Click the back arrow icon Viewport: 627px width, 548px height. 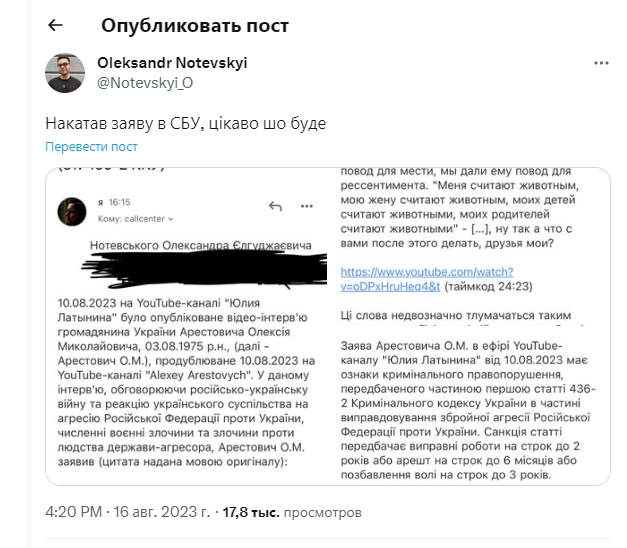(x=55, y=25)
